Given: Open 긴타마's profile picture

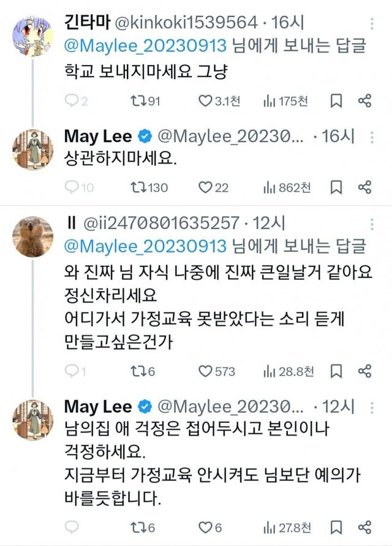Looking at the screenshot, I should pos(32,33).
